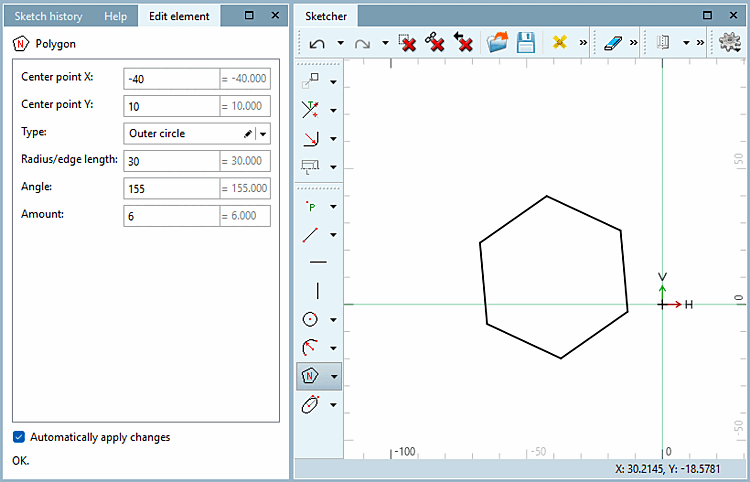The image size is (750, 482).
Task: Maximize the Sketcher panel
Action: click(707, 15)
